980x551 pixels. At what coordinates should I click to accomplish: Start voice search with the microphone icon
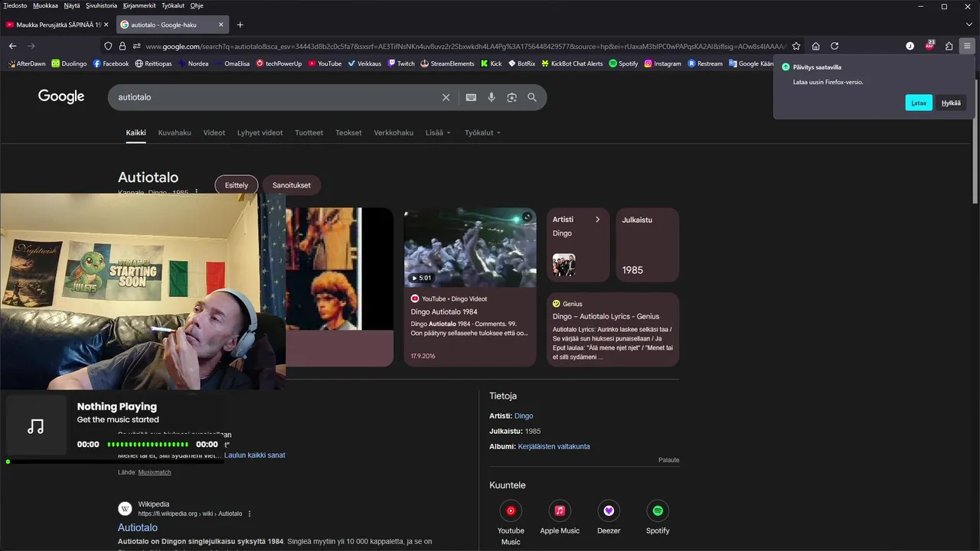point(492,97)
